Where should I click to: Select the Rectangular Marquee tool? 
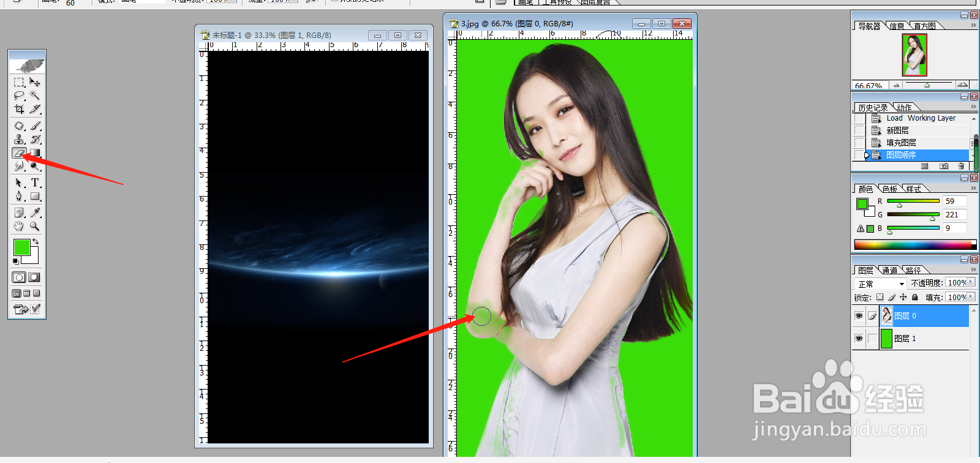point(19,81)
